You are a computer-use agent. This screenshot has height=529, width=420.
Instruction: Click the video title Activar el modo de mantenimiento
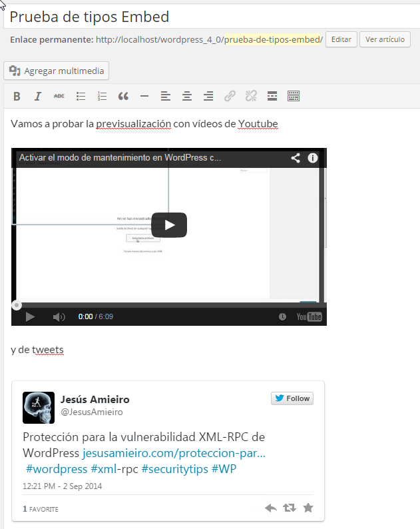pyautogui.click(x=120, y=157)
